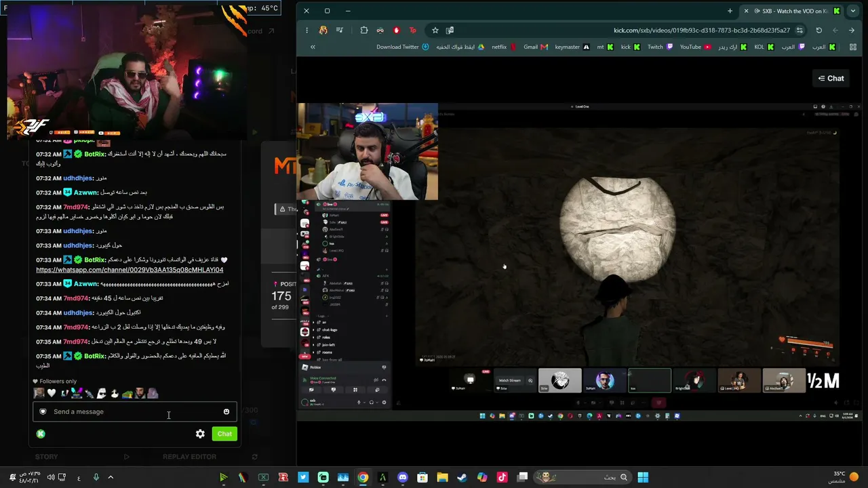
Task: Bookmark this page with the star icon
Action: 435,30
